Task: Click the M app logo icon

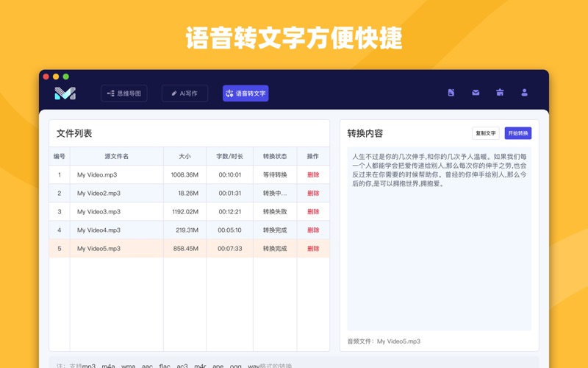Action: pos(65,93)
